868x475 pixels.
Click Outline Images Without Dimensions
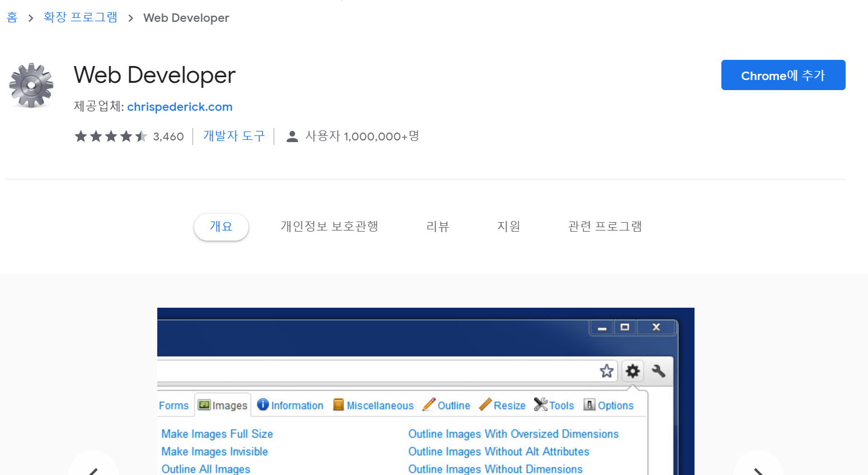click(495, 469)
